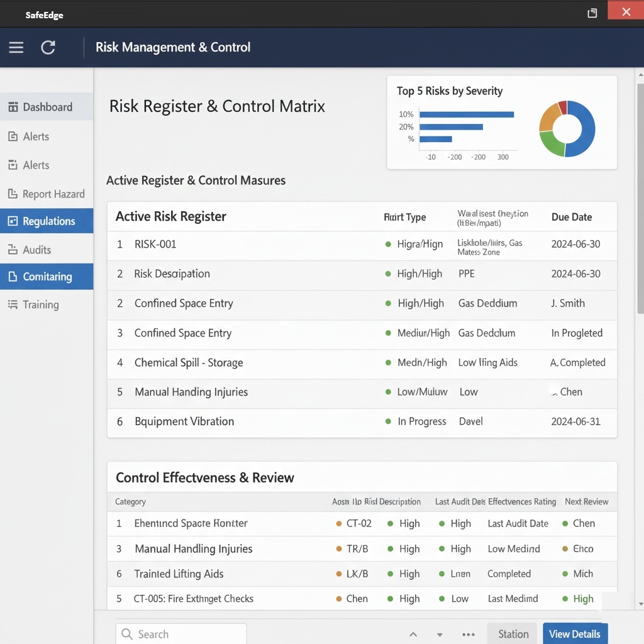Click the up chevron in bottom bar
The width and height of the screenshot is (644, 644).
[x=413, y=635]
